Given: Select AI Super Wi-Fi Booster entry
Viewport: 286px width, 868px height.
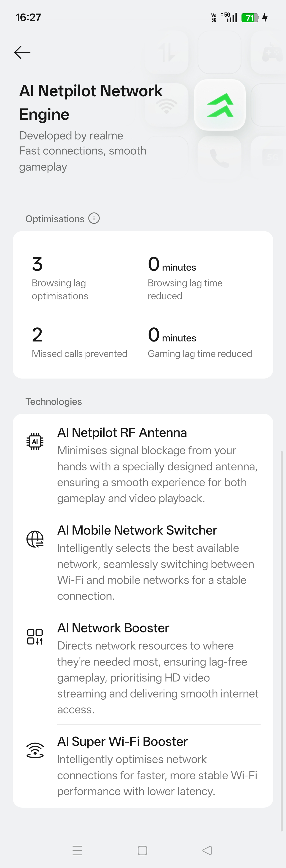Looking at the screenshot, I should tap(122, 742).
